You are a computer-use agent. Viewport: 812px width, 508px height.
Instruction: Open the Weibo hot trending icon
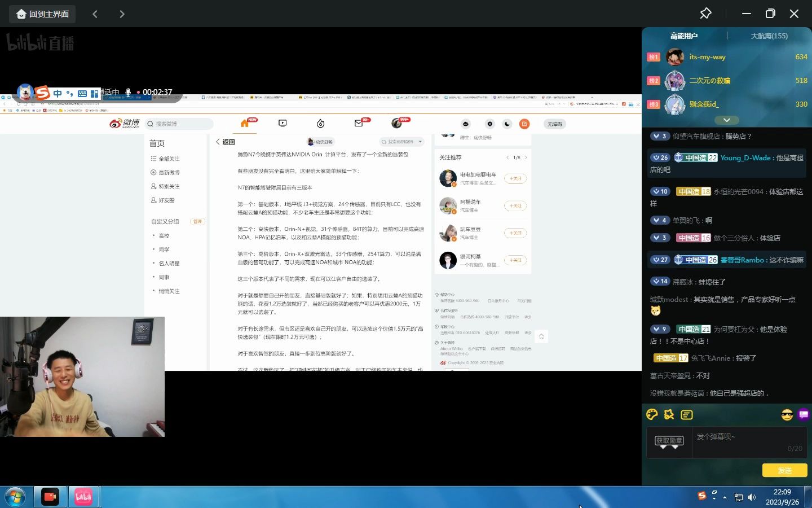point(320,124)
